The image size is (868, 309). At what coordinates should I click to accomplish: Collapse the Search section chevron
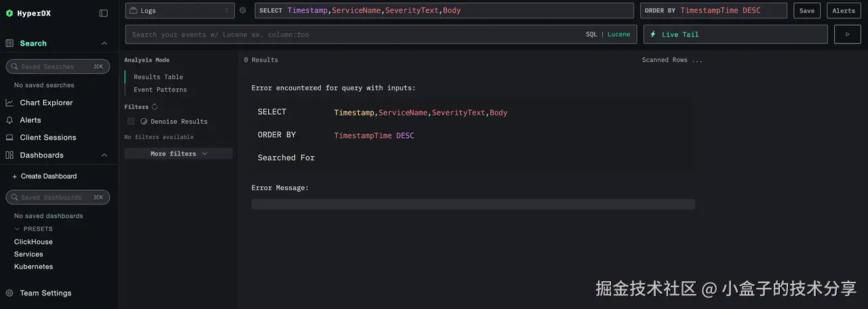click(104, 43)
